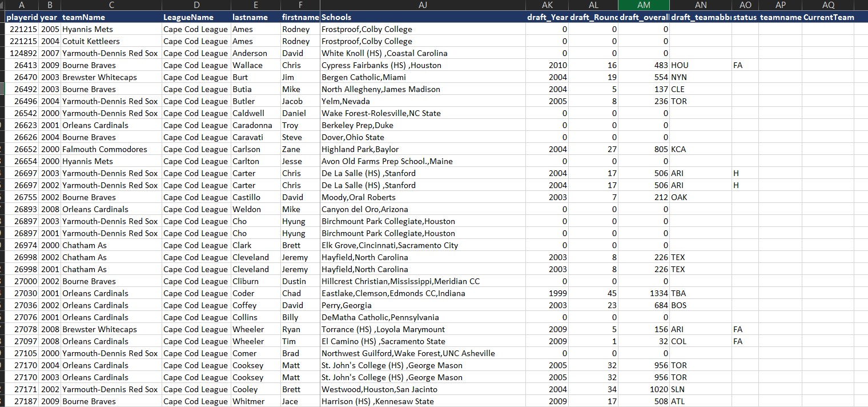This screenshot has height=407, width=868.
Task: Click the firstname cell Zane
Action: (291, 149)
